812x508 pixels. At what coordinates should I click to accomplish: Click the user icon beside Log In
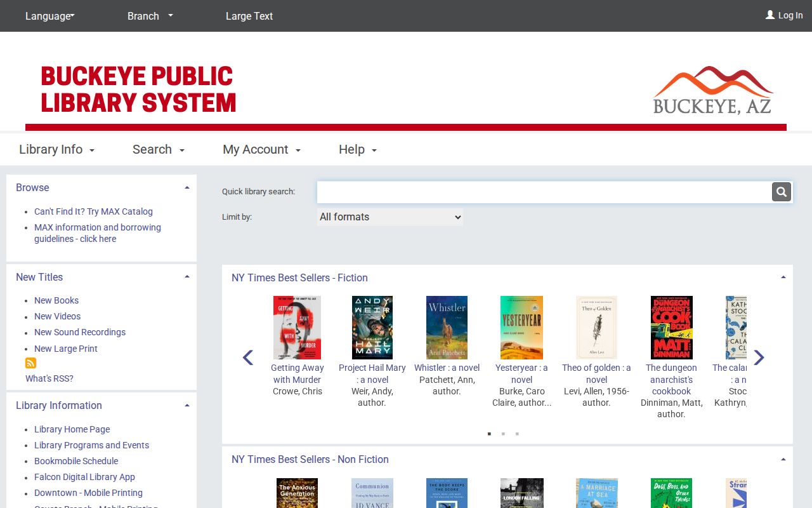pyautogui.click(x=770, y=15)
